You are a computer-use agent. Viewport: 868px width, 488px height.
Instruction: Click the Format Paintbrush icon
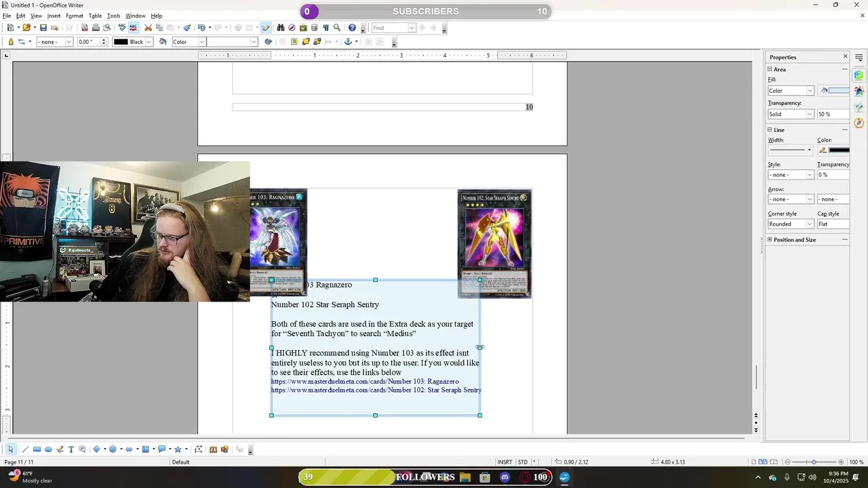coord(186,28)
